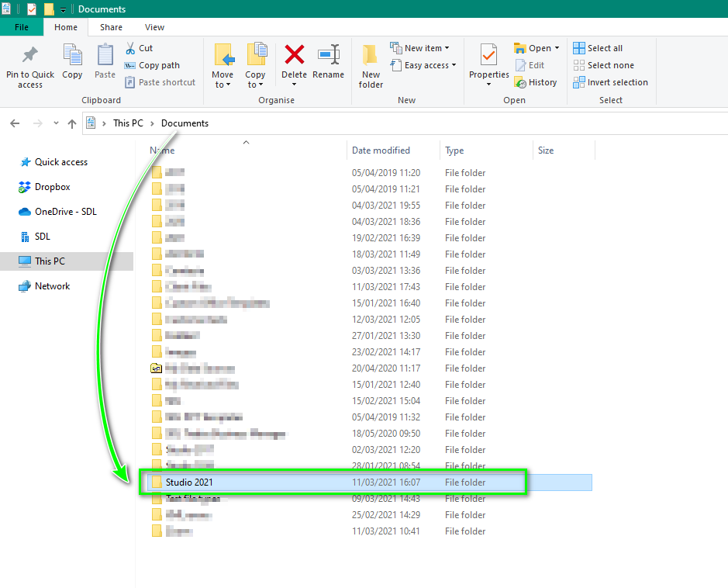Switch to the Share ribbon tab
728x588 pixels.
coord(111,27)
